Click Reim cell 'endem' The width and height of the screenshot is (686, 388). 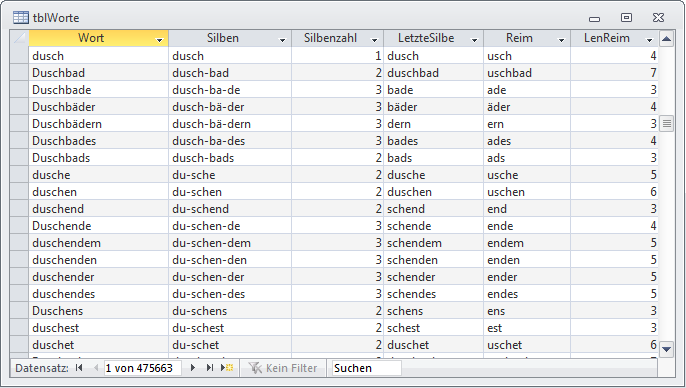coord(527,243)
